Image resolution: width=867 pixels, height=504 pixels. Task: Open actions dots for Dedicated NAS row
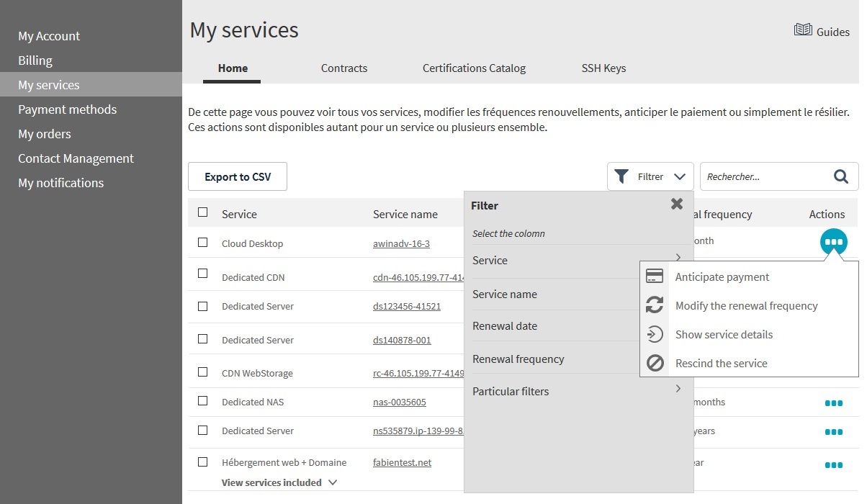(833, 402)
